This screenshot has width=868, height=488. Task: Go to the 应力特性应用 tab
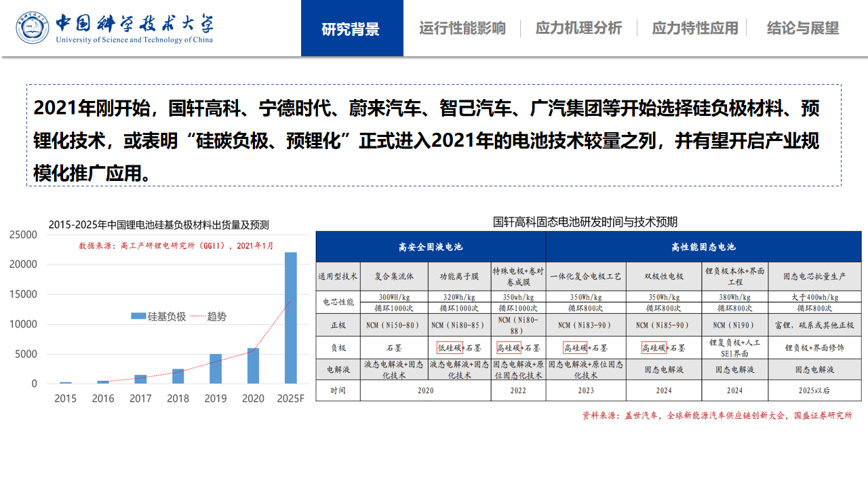(x=695, y=28)
